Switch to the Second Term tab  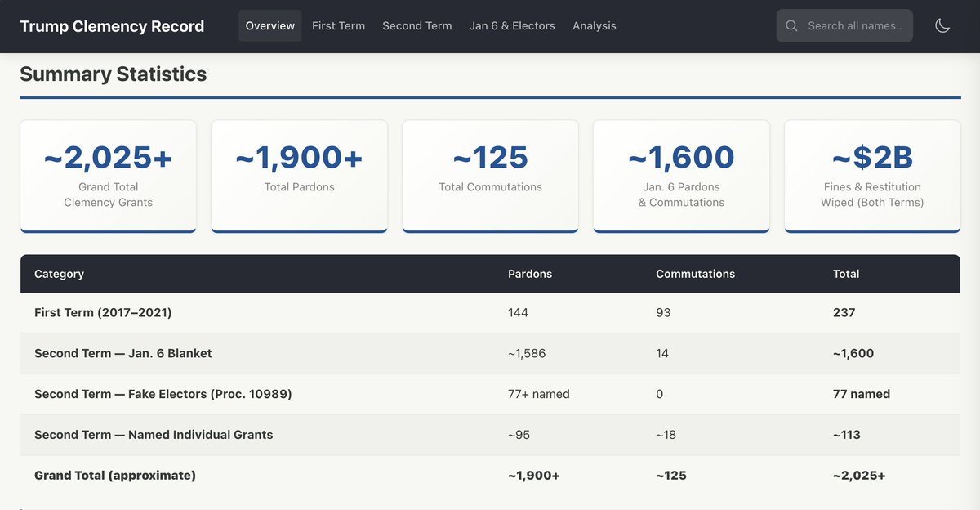pos(417,26)
